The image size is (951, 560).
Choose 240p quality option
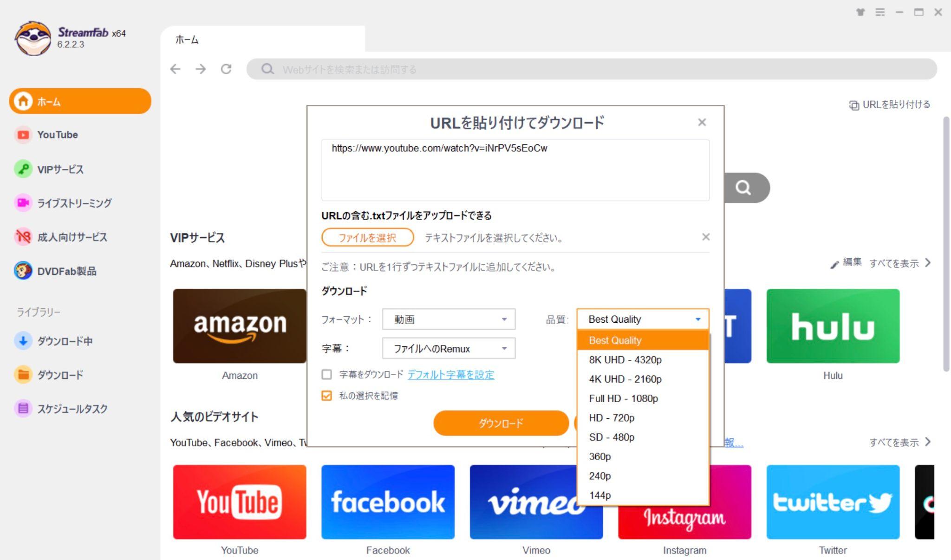point(643,476)
